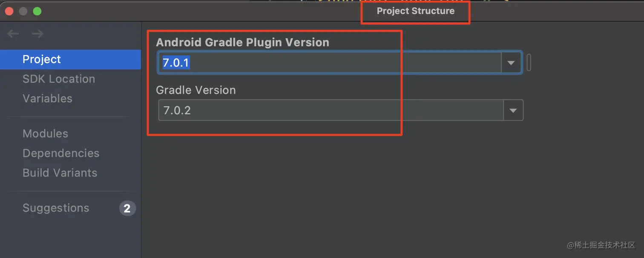Open the Suggestions section
The width and height of the screenshot is (644, 258).
pos(56,208)
